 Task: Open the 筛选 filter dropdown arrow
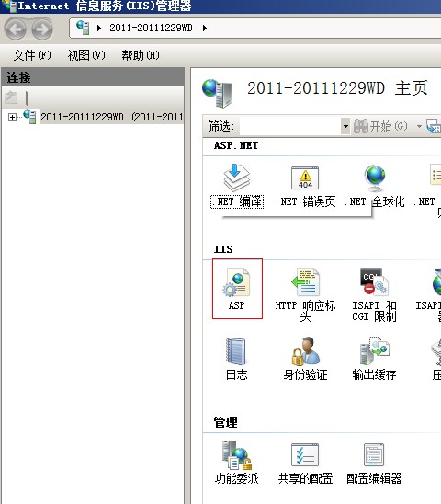(x=345, y=126)
